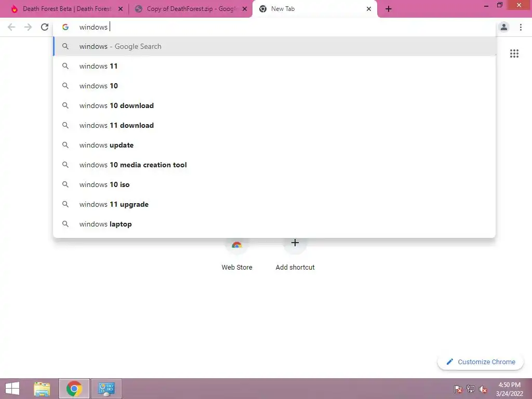
Task: Select the "windows laptop" suggestion
Action: 274,224
